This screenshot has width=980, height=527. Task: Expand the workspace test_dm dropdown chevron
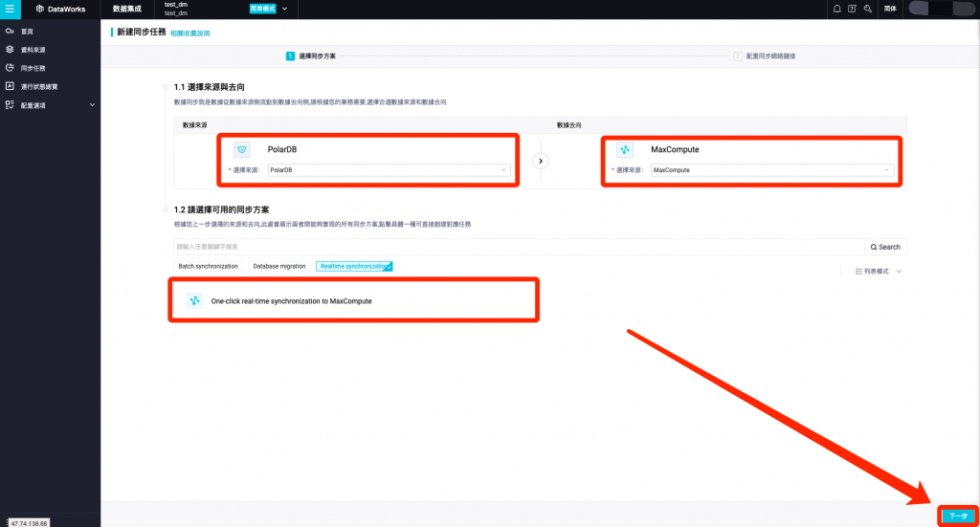(285, 9)
